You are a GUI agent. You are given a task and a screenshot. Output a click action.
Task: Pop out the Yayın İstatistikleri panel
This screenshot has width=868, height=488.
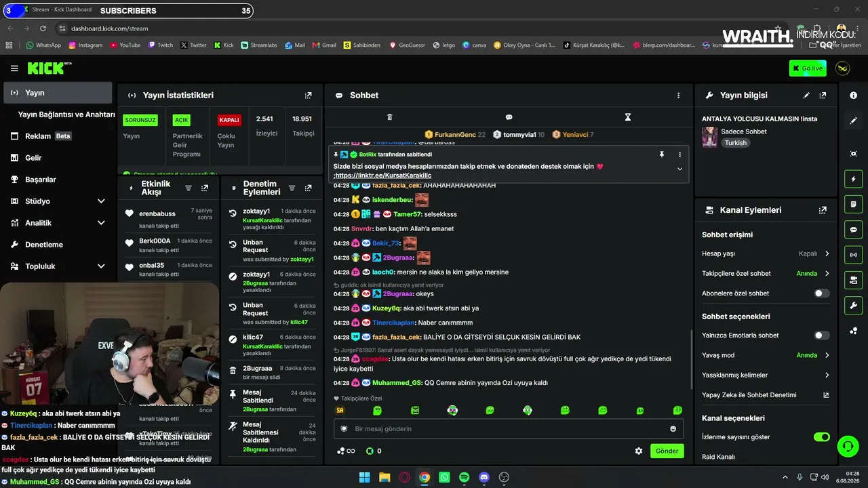coord(309,96)
